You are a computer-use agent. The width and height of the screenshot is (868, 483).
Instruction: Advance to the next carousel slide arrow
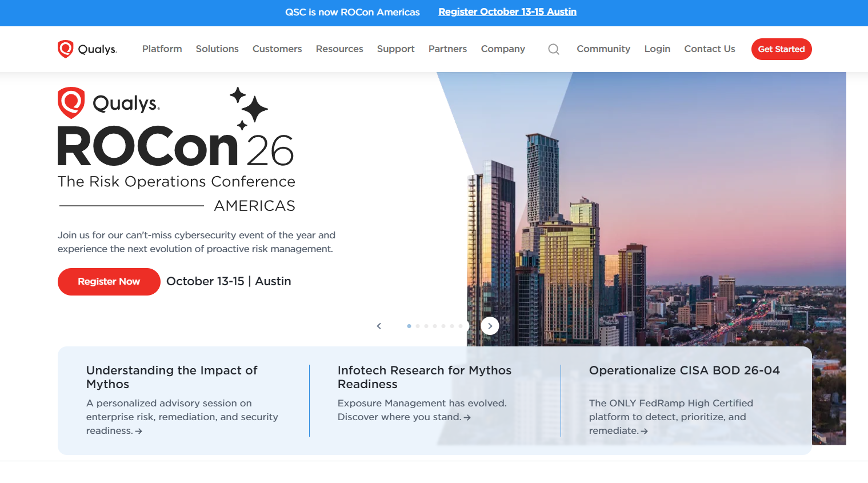[490, 326]
